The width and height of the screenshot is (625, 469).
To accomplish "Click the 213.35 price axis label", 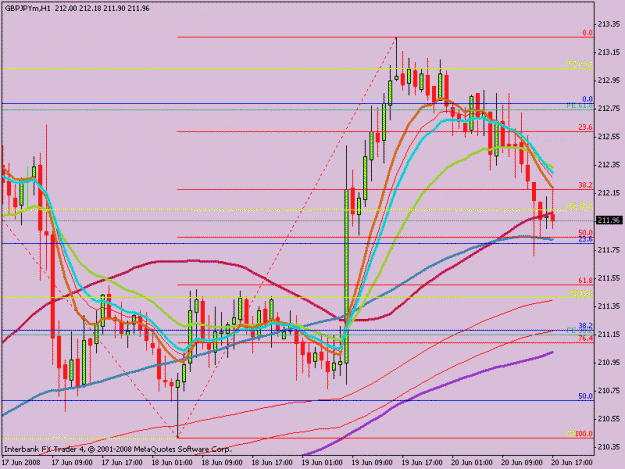I will [608, 24].
